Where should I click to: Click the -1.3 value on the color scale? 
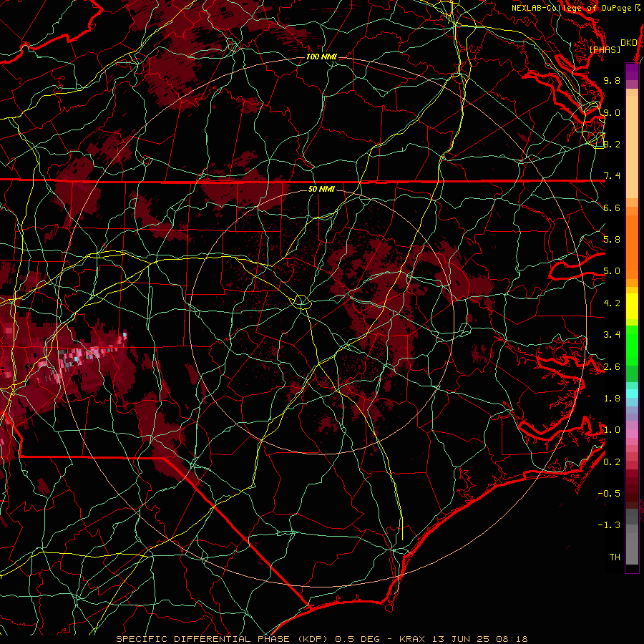coord(610,525)
